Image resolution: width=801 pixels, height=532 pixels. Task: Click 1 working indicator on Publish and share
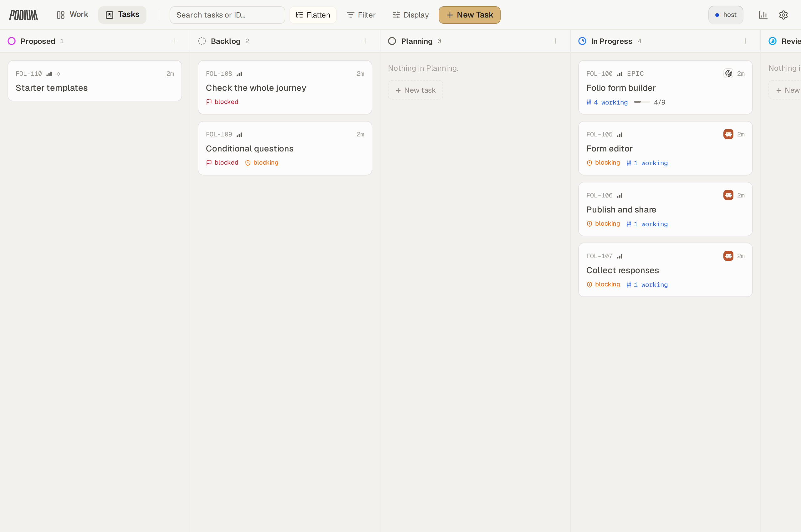(x=647, y=224)
